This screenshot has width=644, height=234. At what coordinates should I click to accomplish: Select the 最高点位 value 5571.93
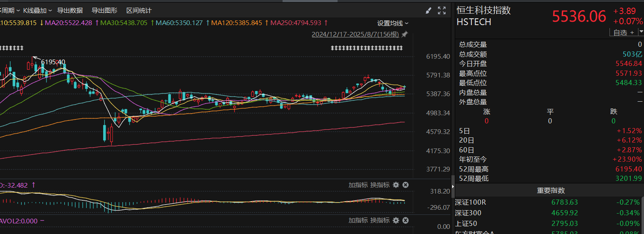(629, 73)
